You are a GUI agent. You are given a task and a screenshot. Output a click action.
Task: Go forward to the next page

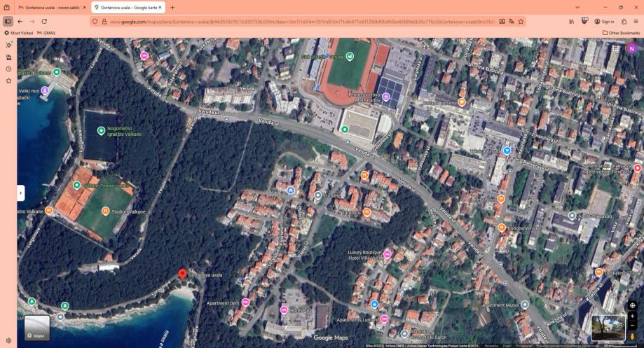pos(32,21)
